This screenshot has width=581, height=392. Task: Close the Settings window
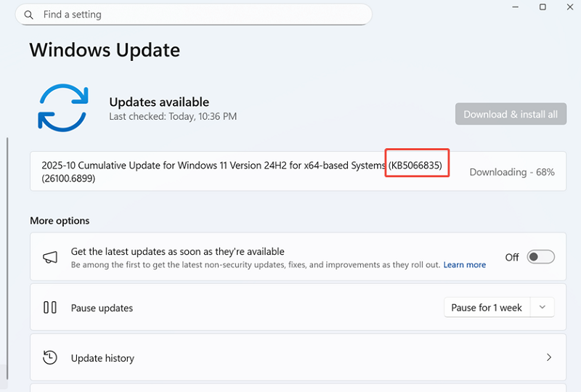570,7
